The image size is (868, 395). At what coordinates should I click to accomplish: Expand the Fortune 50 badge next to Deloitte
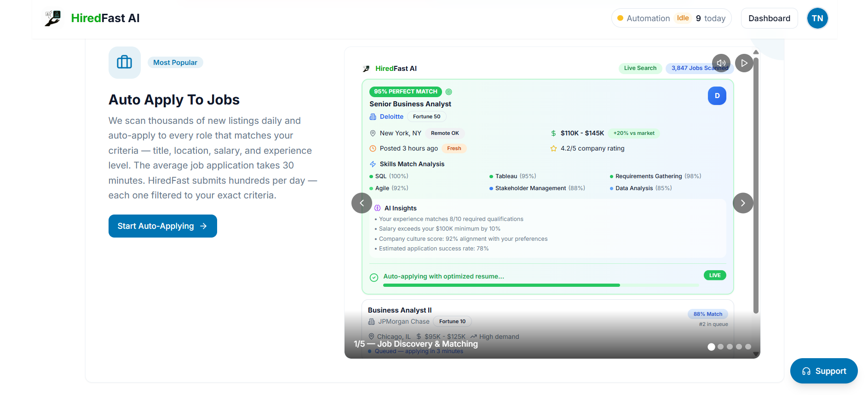click(426, 116)
